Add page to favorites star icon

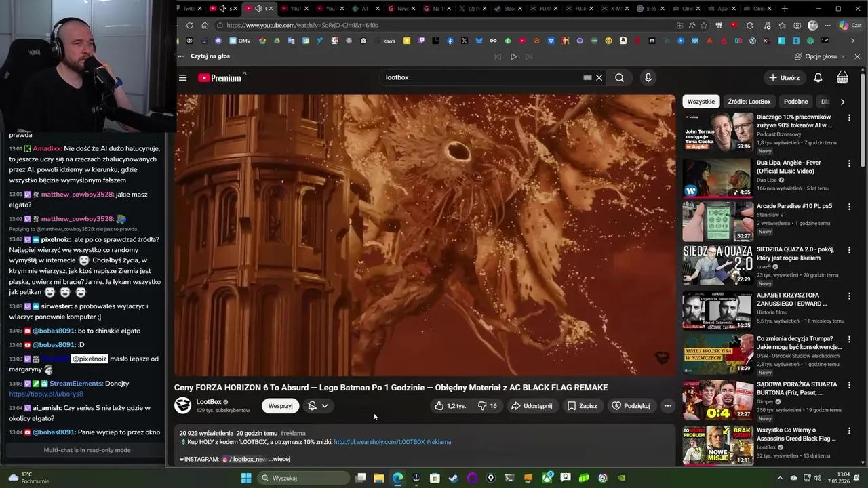click(x=704, y=25)
